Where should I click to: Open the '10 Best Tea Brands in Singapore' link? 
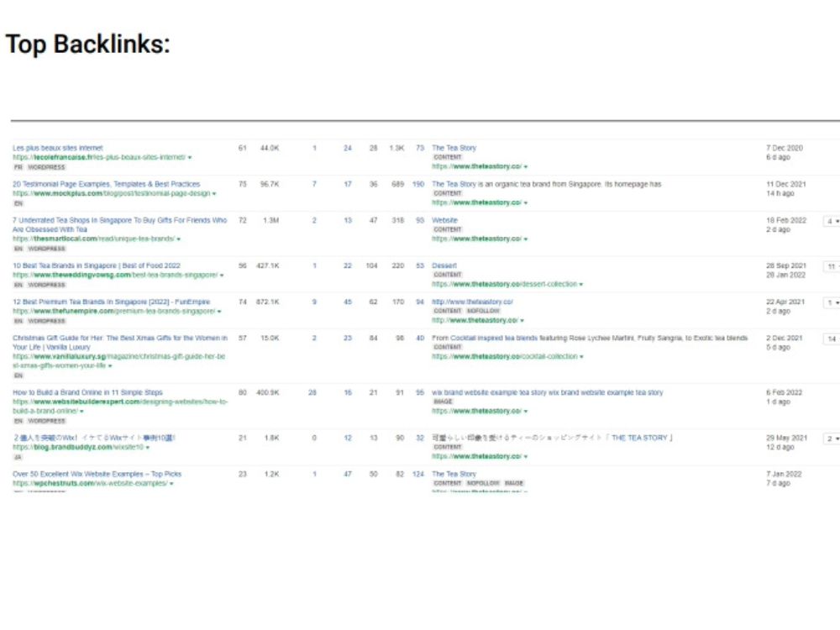(97, 265)
